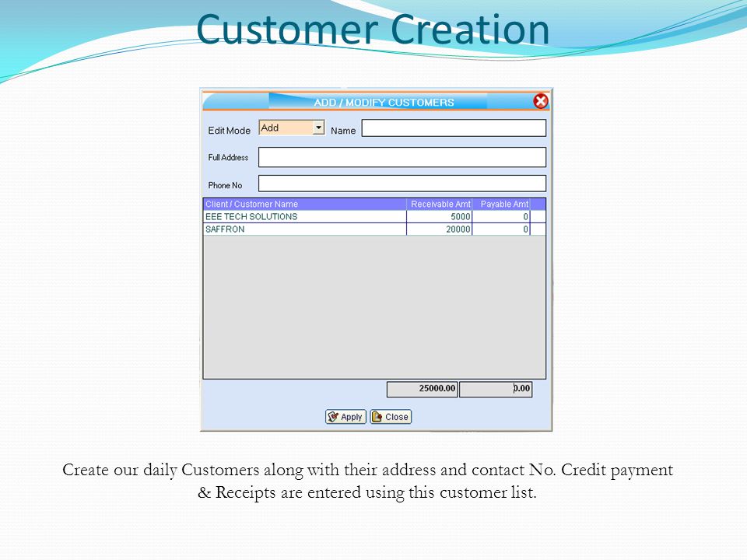Close the Add / Modify Customers dialog
The image size is (747, 560).
pyautogui.click(x=540, y=101)
